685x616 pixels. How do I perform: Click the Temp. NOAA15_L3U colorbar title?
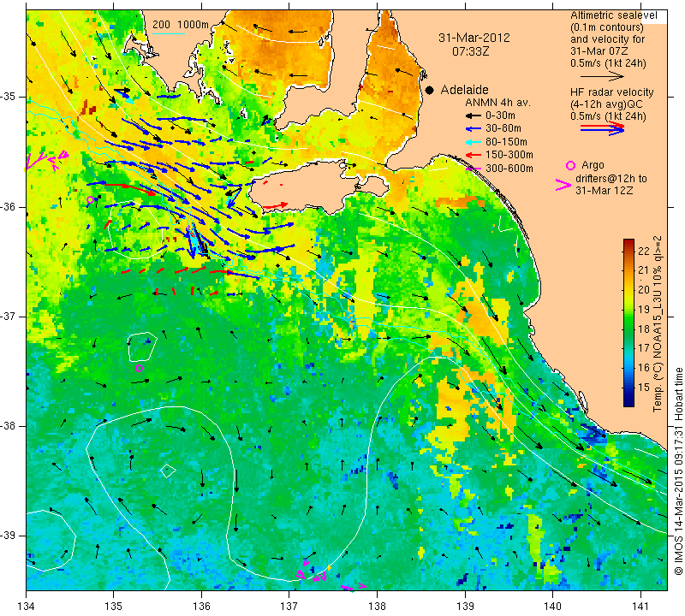pos(658,324)
